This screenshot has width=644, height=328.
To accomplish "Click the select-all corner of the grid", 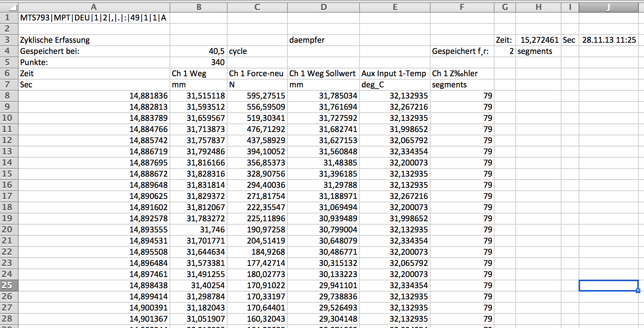I will 9,7.
